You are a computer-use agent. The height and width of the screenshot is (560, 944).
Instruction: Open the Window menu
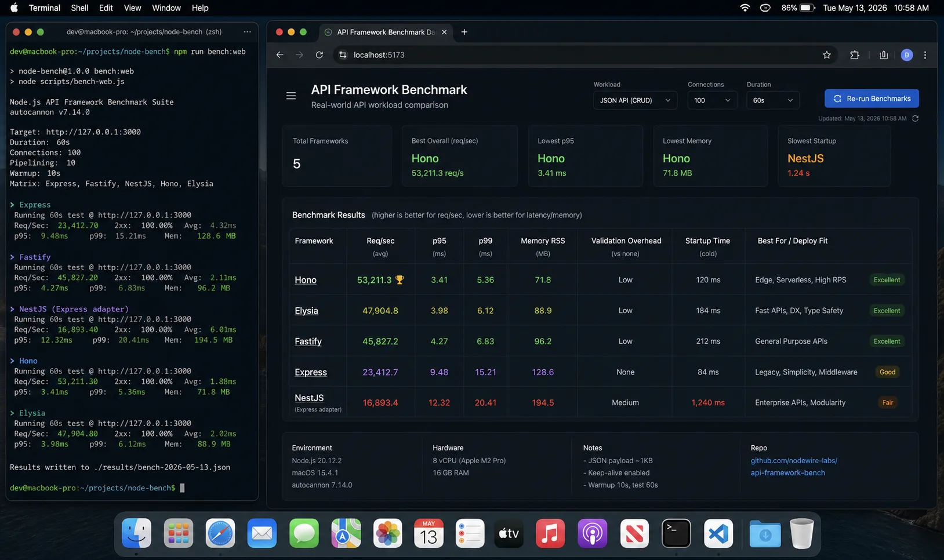(x=166, y=8)
